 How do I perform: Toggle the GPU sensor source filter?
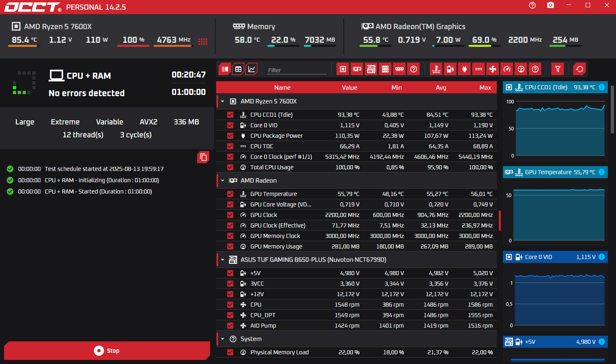click(x=357, y=69)
